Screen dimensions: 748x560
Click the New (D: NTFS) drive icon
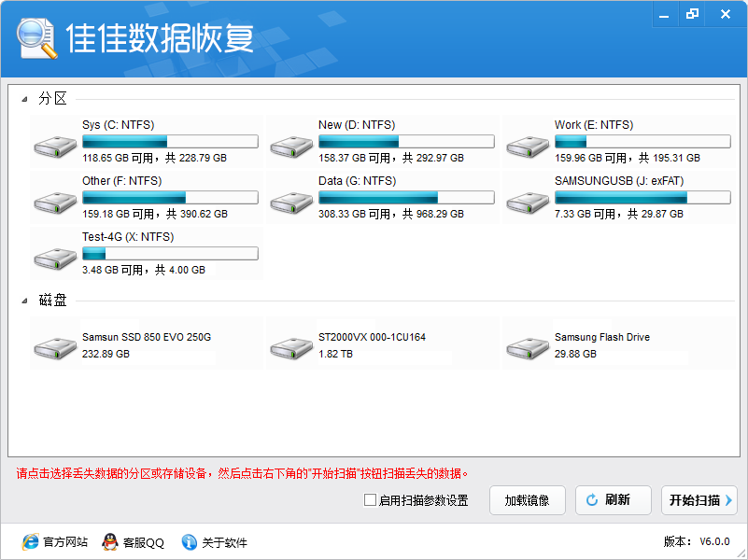click(291, 146)
